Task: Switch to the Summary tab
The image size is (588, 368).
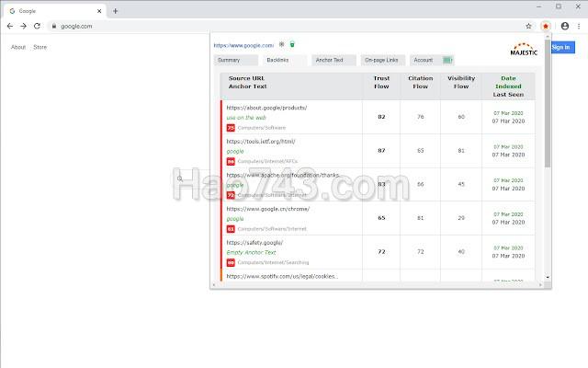Action: click(x=236, y=60)
